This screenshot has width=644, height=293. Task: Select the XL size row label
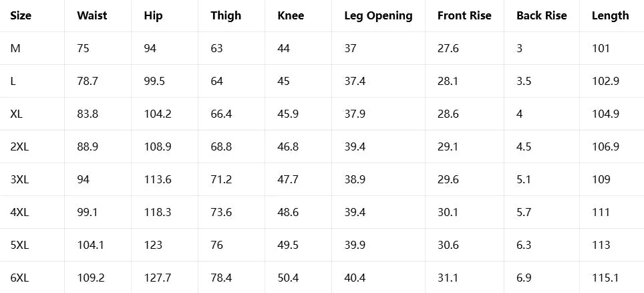pyautogui.click(x=17, y=114)
